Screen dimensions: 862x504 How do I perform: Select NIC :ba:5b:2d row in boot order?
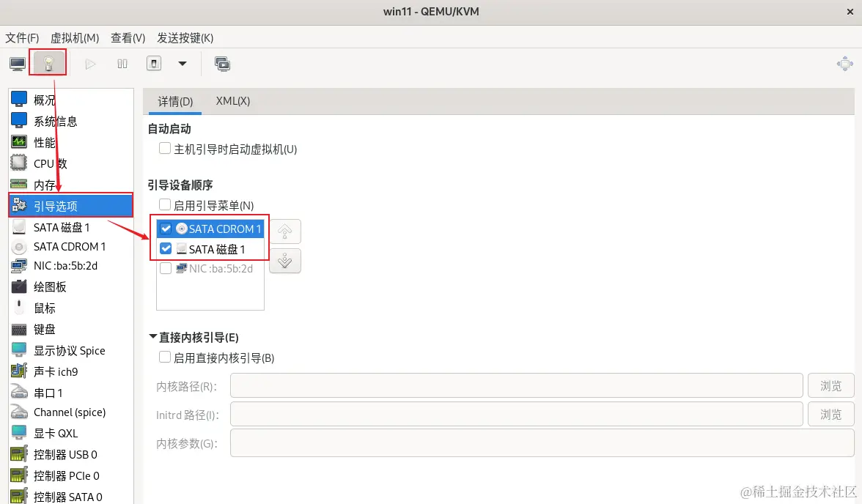[210, 269]
